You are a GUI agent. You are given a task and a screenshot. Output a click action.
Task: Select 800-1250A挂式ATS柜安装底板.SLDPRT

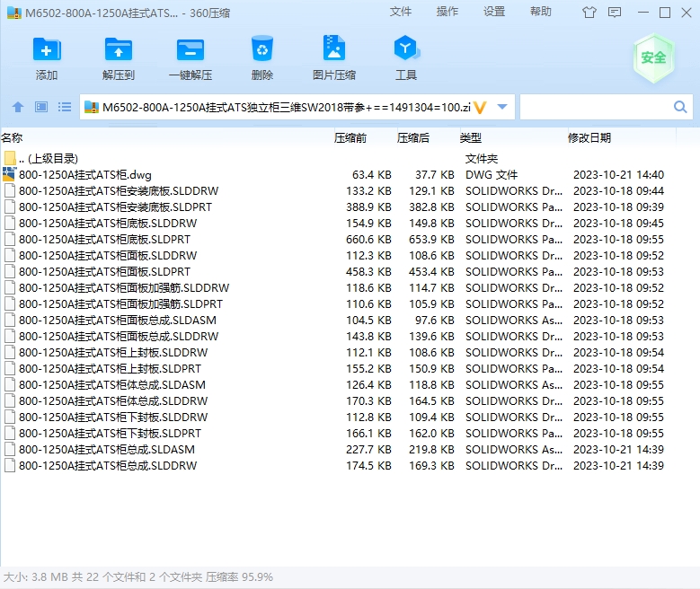tap(115, 207)
